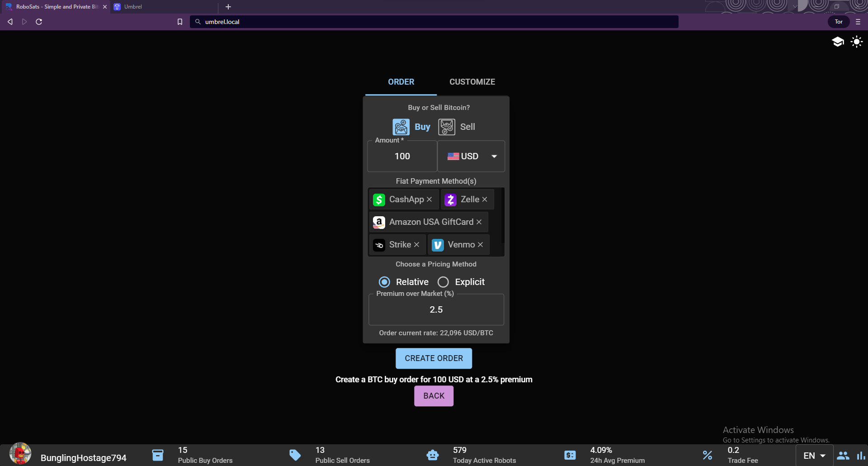
Task: Select the Relative pricing radio button
Action: (384, 282)
